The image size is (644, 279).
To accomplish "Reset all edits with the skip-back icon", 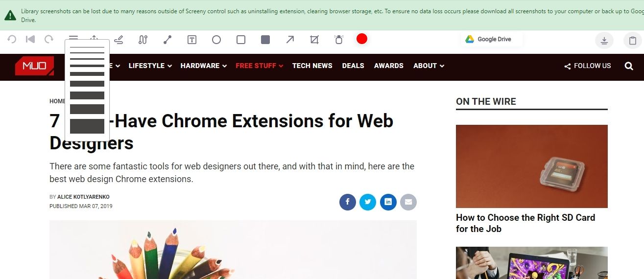I will 30,40.
